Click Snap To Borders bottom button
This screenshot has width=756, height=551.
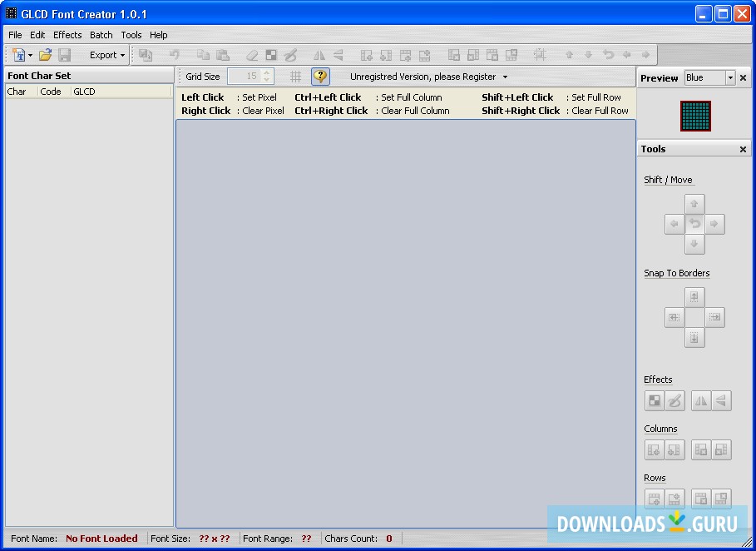[694, 338]
